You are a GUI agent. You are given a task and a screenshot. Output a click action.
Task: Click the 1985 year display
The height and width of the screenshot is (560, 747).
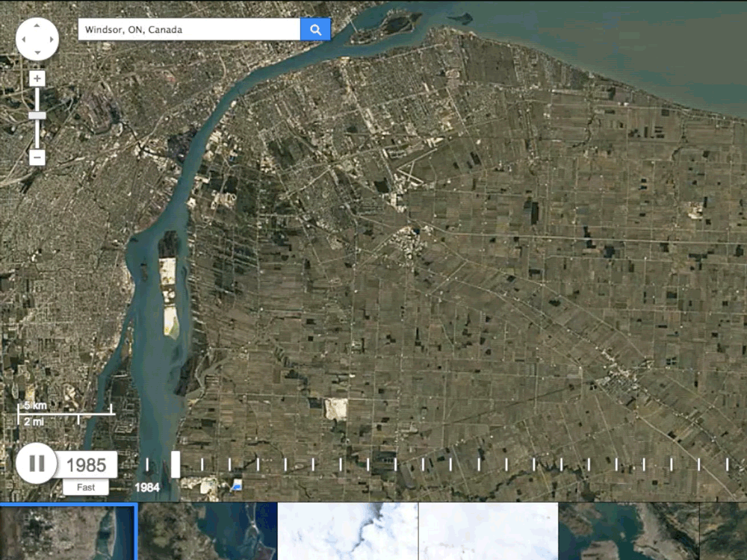click(x=86, y=464)
